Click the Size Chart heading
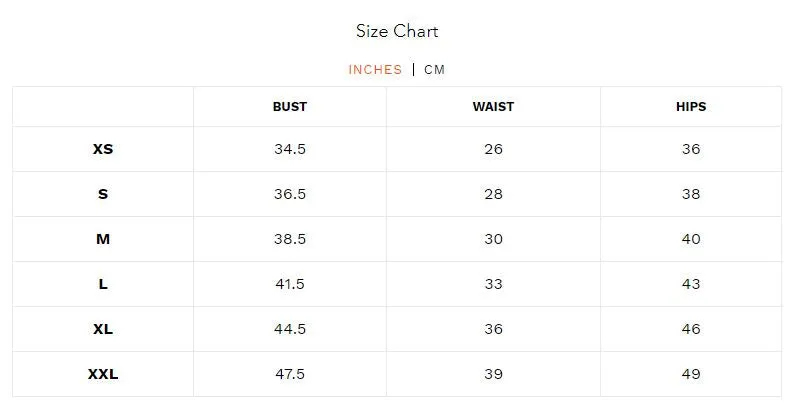 click(x=397, y=31)
